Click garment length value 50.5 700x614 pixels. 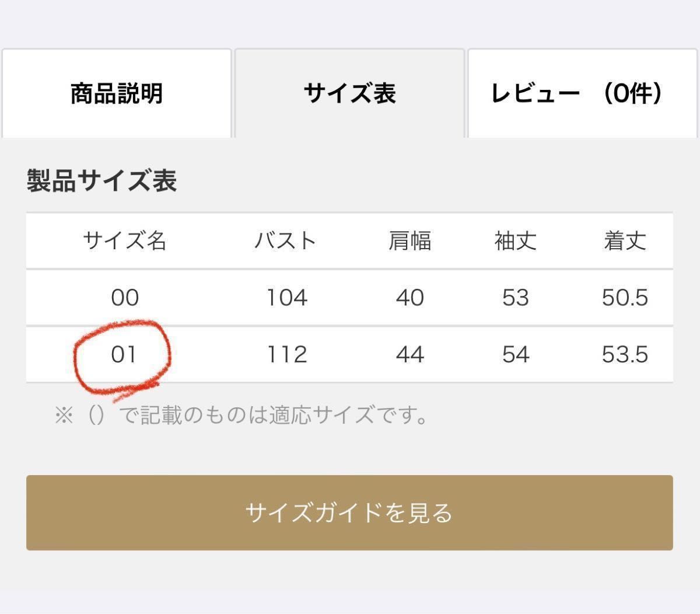click(x=625, y=298)
